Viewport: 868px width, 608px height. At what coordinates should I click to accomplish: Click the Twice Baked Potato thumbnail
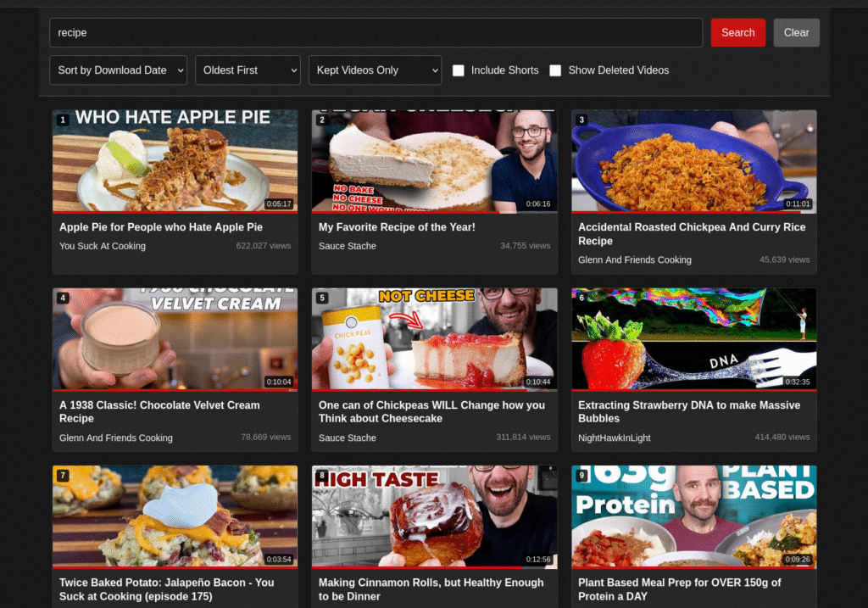tap(175, 516)
